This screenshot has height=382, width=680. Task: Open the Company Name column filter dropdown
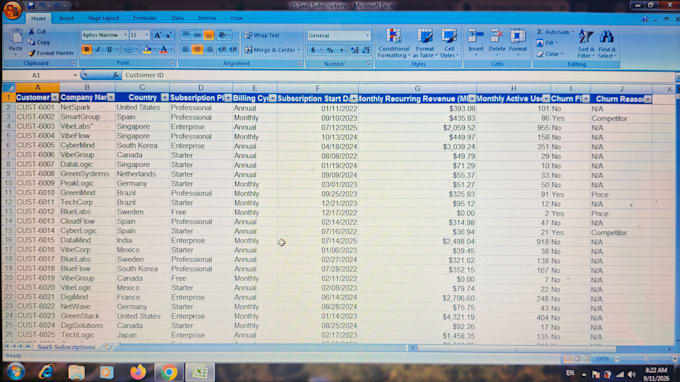[111, 98]
